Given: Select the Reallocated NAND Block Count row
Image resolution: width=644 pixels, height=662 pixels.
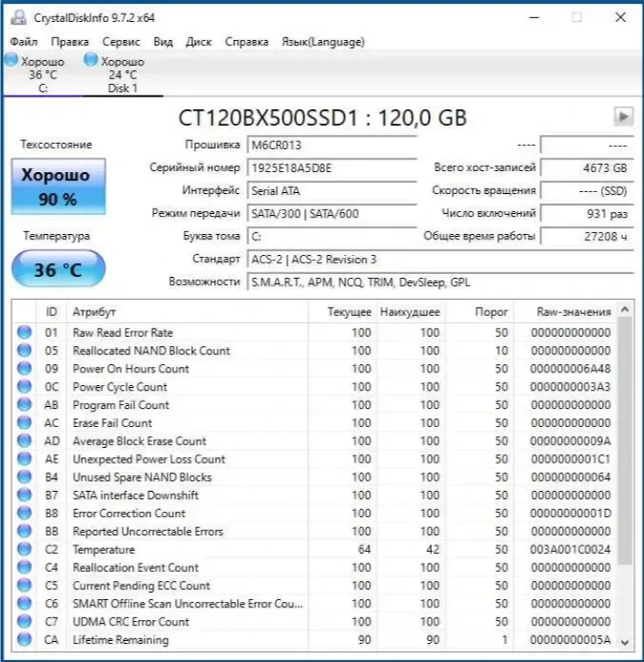Looking at the screenshot, I should point(151,351).
